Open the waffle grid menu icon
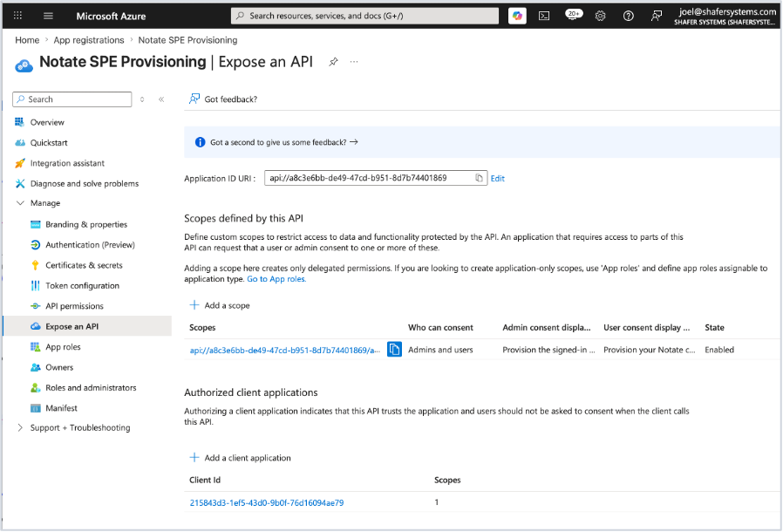Image resolution: width=783 pixels, height=532 pixels. coord(18,16)
